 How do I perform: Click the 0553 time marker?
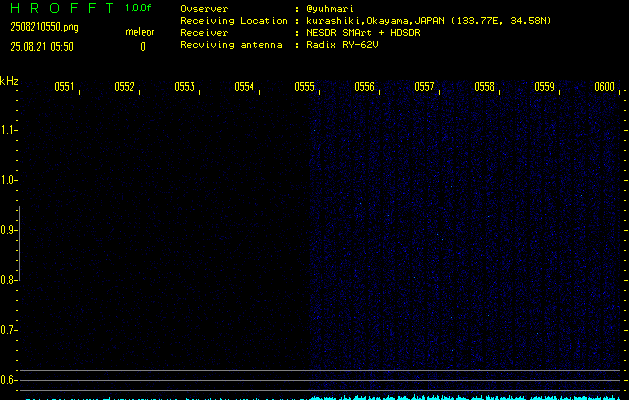pos(185,87)
